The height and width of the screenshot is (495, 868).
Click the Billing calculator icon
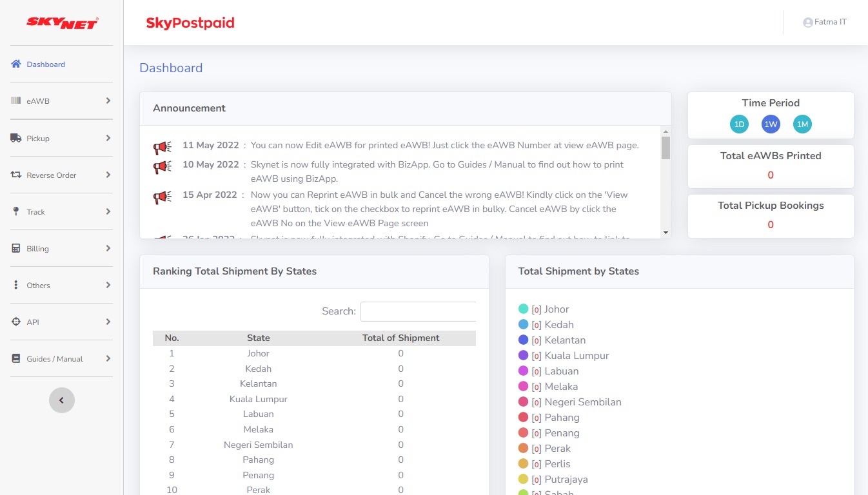(x=16, y=248)
